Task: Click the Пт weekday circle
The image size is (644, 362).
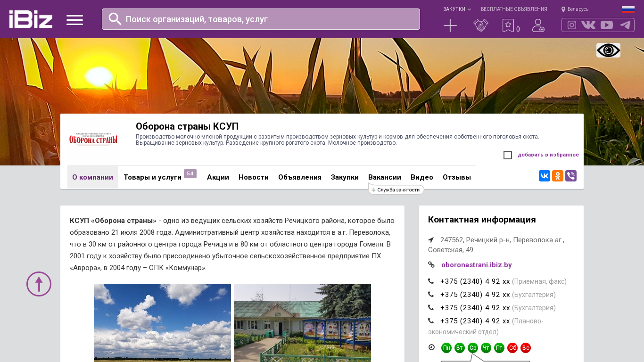Action: tap(499, 348)
